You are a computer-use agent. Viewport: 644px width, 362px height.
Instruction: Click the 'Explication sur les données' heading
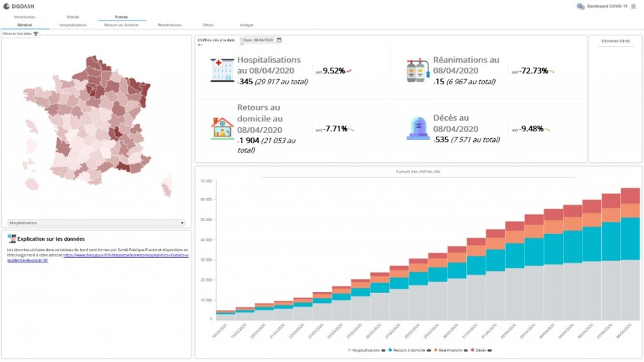pos(51,239)
